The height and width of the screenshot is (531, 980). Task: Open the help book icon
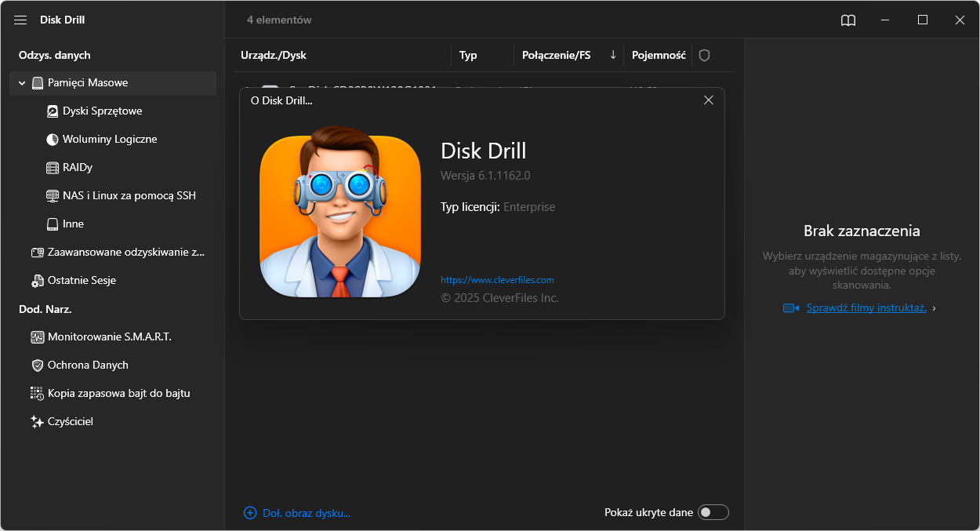(848, 20)
